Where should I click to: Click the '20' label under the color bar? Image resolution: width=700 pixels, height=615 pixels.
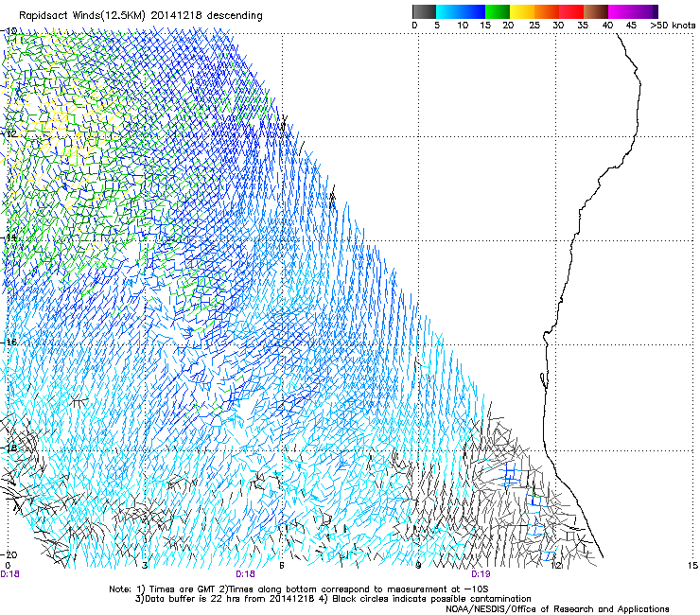(x=509, y=25)
